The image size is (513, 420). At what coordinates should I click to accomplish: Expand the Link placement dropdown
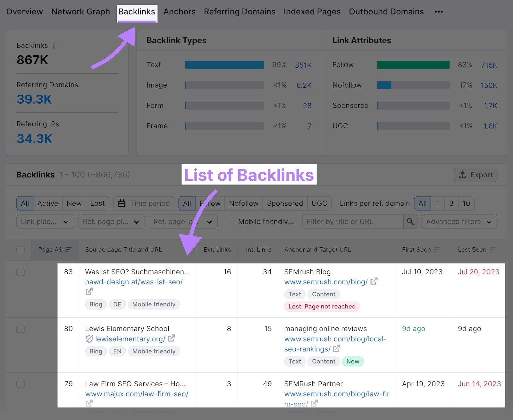pos(45,221)
